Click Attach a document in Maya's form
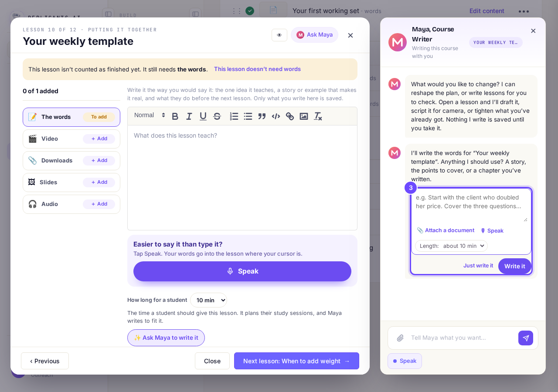The width and height of the screenshot is (558, 392). (x=446, y=230)
